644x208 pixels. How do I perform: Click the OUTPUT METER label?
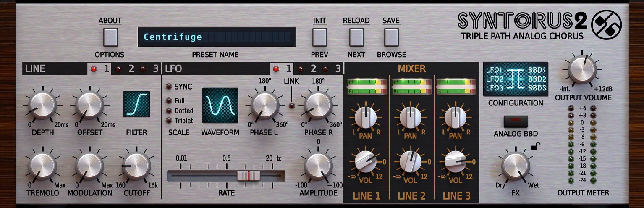(x=583, y=193)
